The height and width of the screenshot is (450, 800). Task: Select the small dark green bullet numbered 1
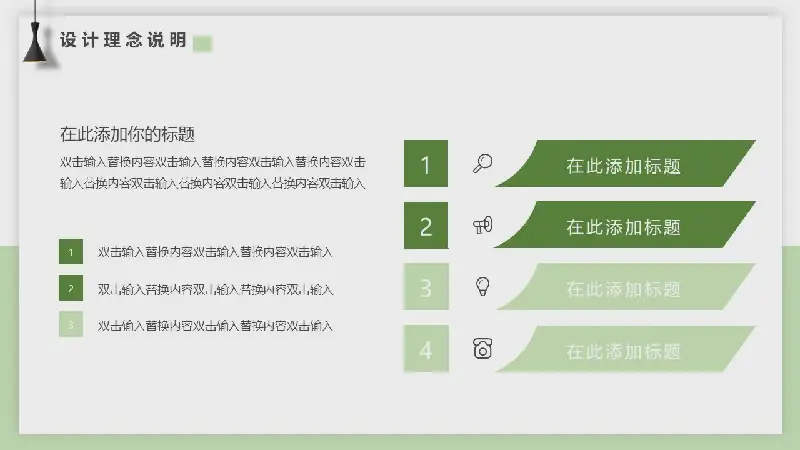coord(71,252)
